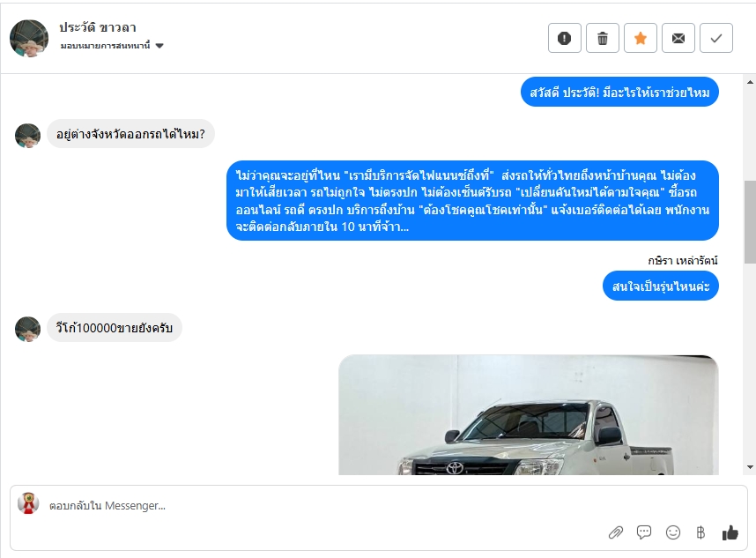Click scrollbar down arrow in chat
The image size is (756, 558).
coord(750,467)
